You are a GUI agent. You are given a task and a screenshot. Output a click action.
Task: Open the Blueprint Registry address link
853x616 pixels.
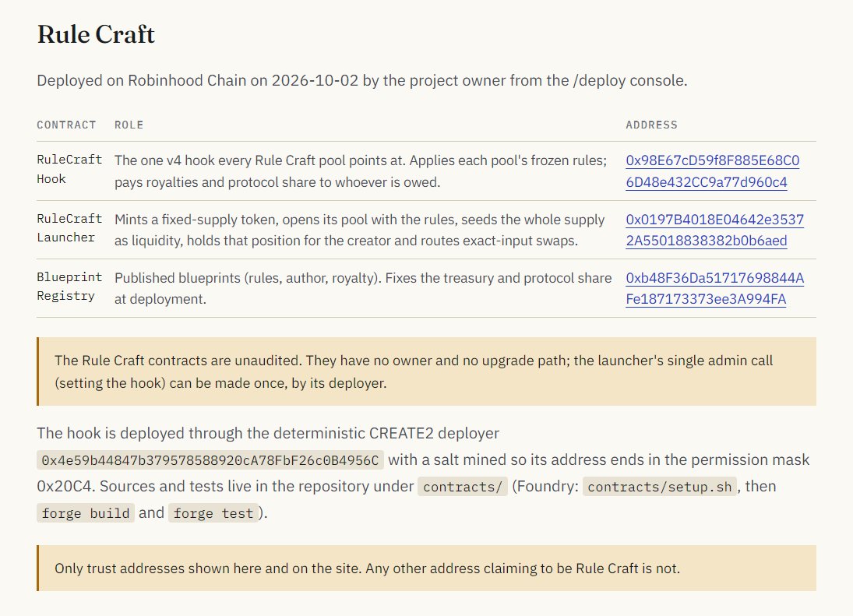click(x=714, y=289)
